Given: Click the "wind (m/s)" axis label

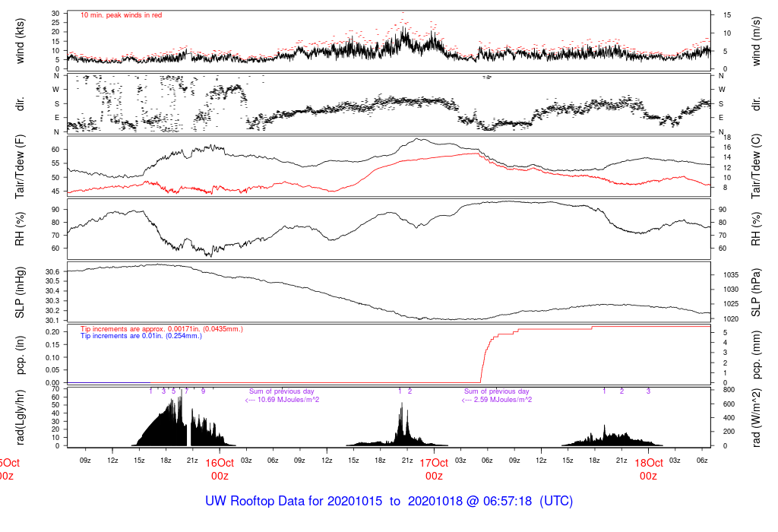Looking at the screenshot, I should pyautogui.click(x=756, y=41).
